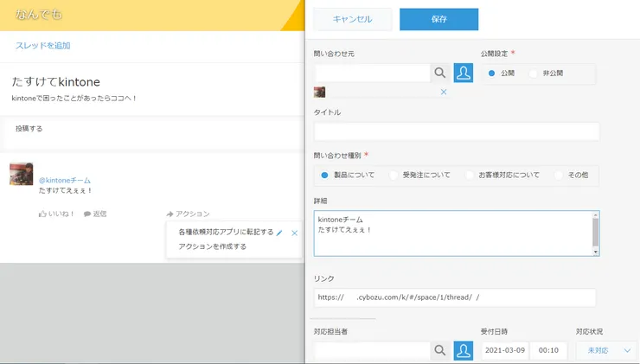Click the 詳細 scrollbar down arrow
The height and width of the screenshot is (364, 640).
tap(596, 252)
